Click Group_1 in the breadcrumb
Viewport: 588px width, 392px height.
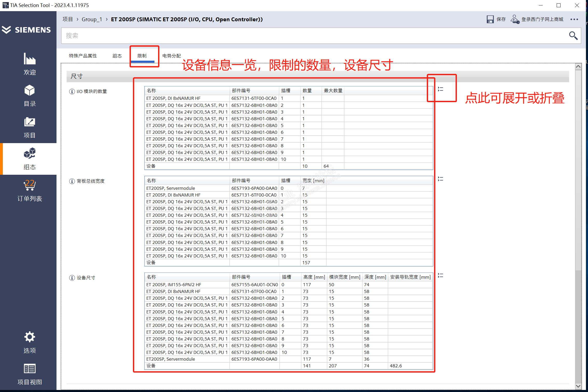[92, 19]
